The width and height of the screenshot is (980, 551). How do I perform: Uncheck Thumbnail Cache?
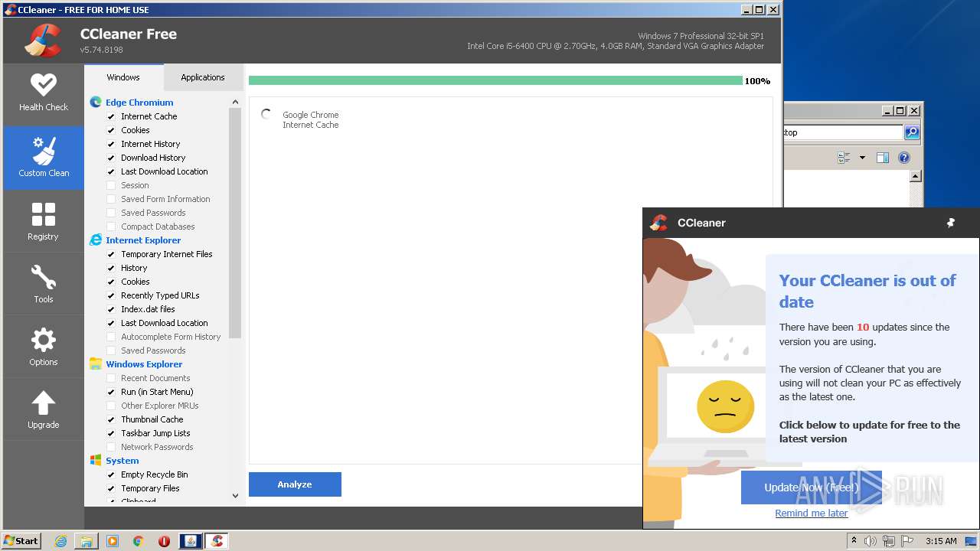click(111, 419)
